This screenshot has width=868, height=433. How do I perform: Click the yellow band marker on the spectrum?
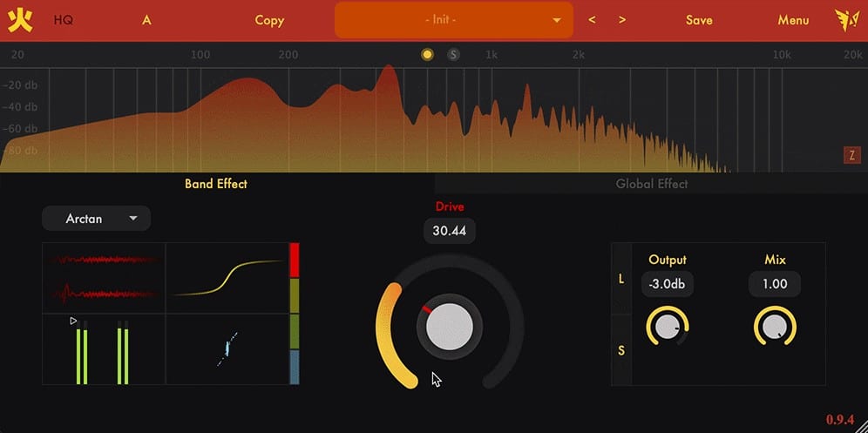coord(427,55)
